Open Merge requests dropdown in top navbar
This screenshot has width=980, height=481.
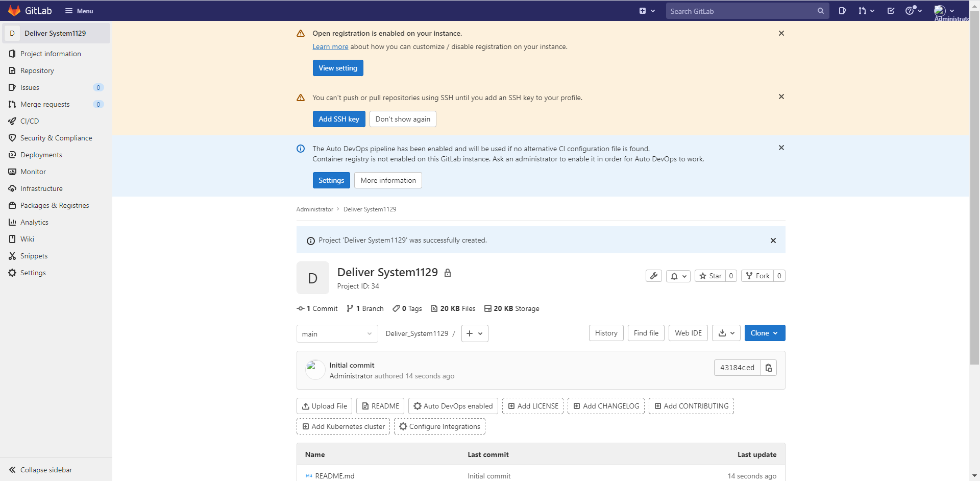tap(866, 11)
